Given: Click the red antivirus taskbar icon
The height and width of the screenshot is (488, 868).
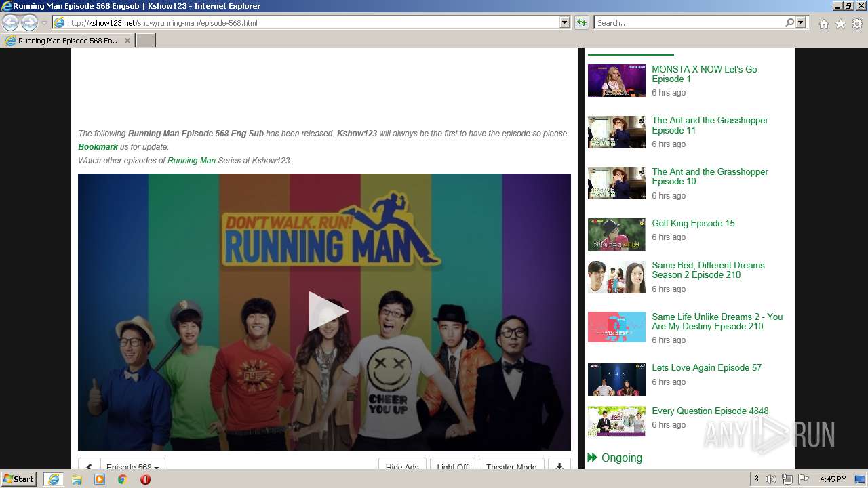Looking at the screenshot, I should [x=145, y=479].
